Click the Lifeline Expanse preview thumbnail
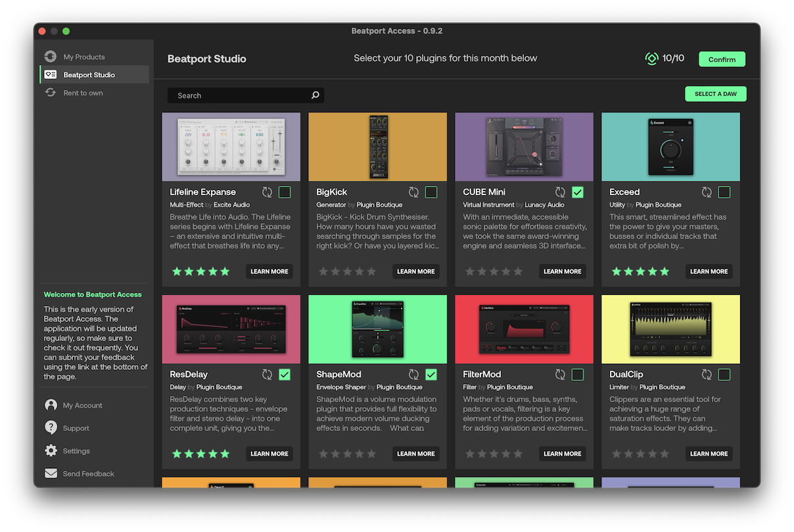 [231, 146]
